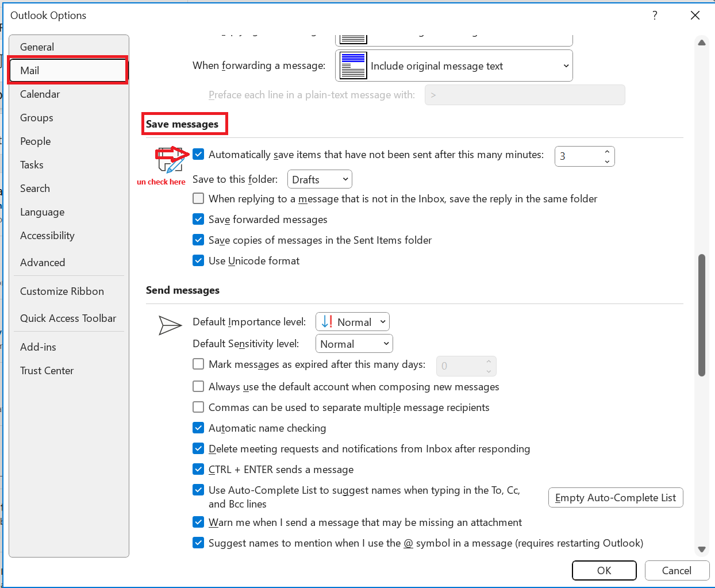Open the Save to this folder dropdown
The width and height of the screenshot is (715, 588).
coord(320,179)
